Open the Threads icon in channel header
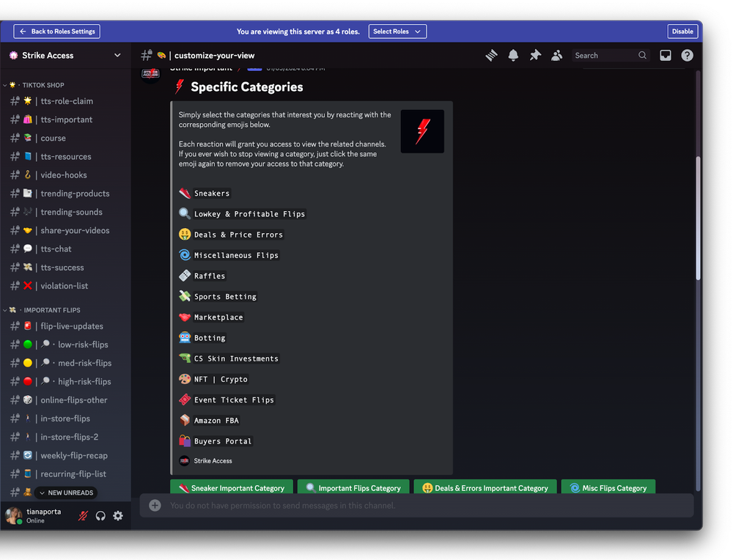This screenshot has width=733, height=560. [491, 56]
